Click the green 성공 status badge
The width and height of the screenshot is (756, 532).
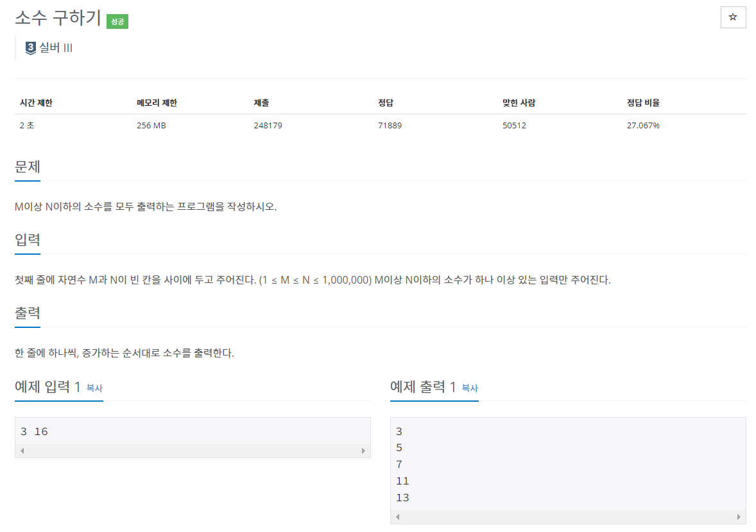point(117,21)
